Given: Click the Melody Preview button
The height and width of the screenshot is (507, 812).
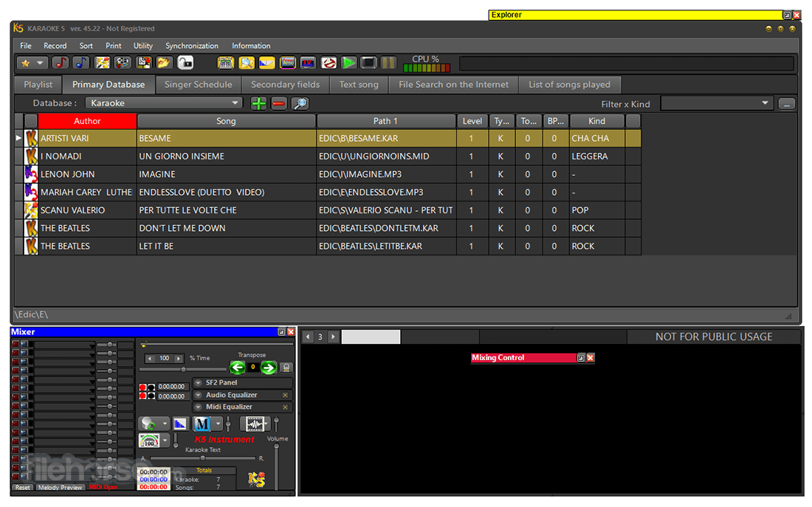Looking at the screenshot, I should [60, 487].
